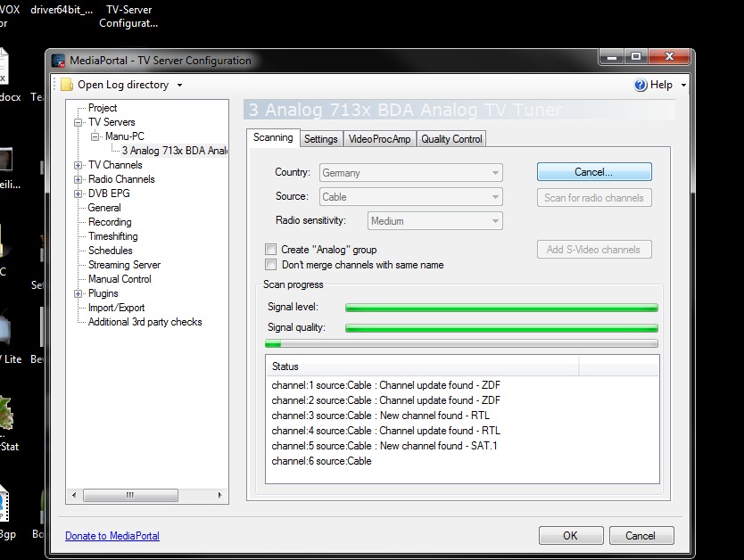This screenshot has height=560, width=744.
Task: Click the MediaPortal title bar icon
Action: pyautogui.click(x=59, y=61)
